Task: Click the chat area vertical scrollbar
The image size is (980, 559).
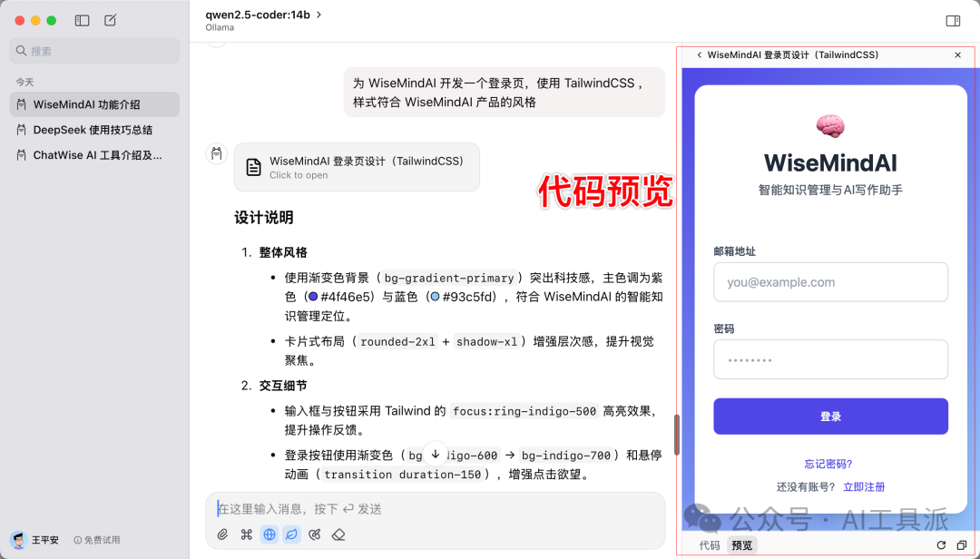Action: [x=677, y=435]
